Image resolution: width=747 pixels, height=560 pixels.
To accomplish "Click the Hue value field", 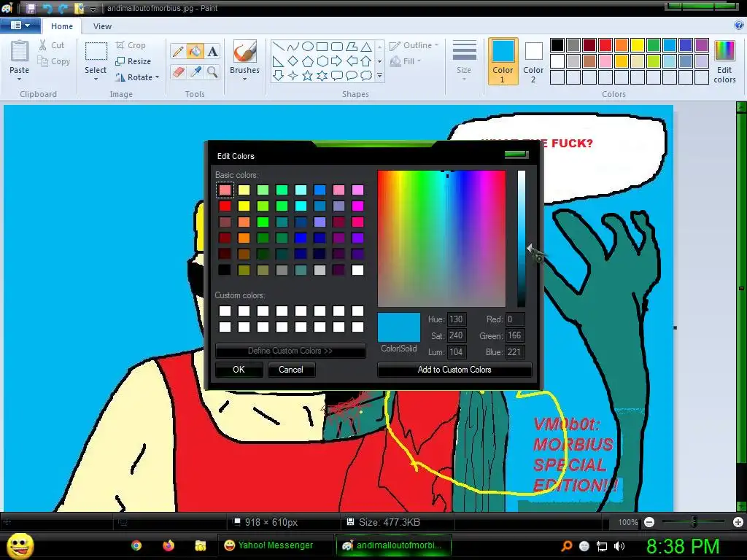I will tap(456, 319).
